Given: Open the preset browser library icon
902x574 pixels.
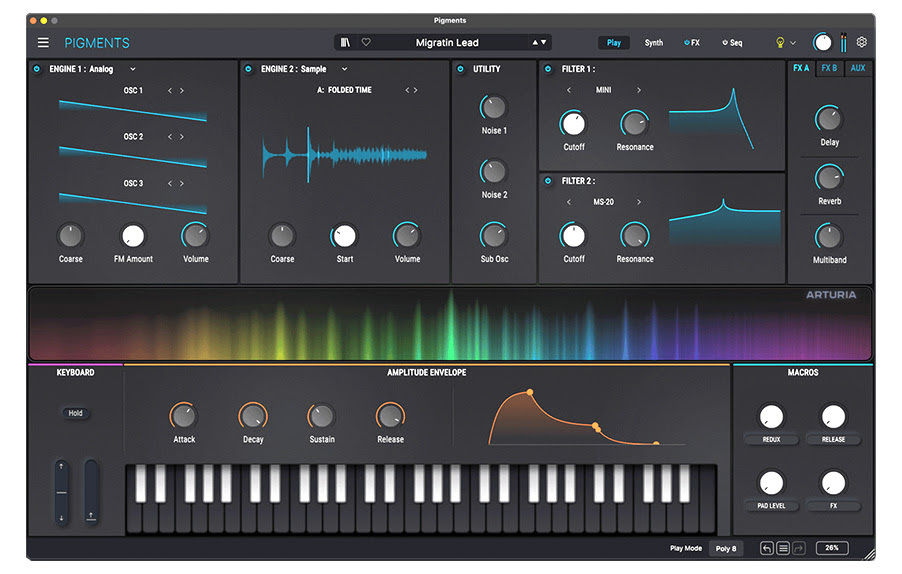Looking at the screenshot, I should point(346,43).
